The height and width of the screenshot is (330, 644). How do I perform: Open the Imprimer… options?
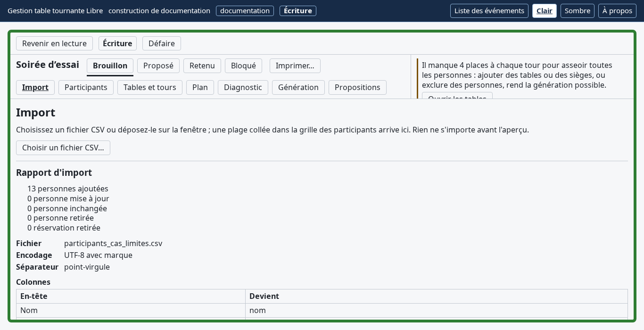pyautogui.click(x=295, y=66)
